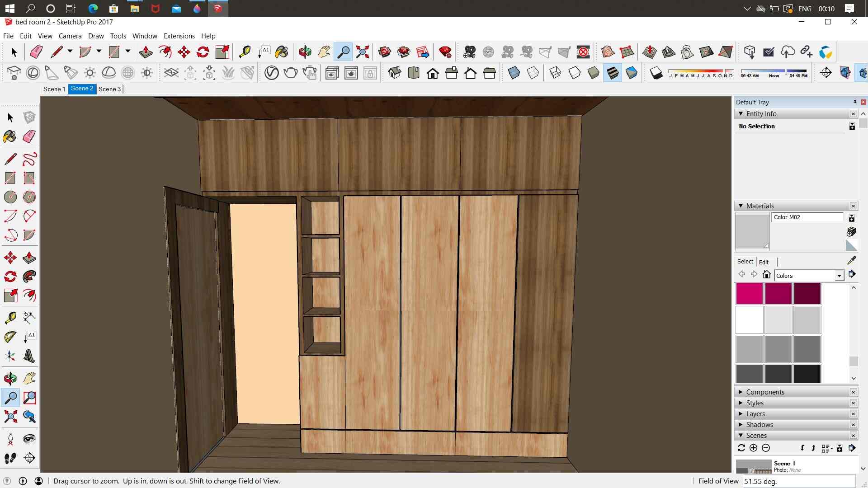Screen dimensions: 868x488
Task: Activate the Push/Pull tool
Action: 146,52
